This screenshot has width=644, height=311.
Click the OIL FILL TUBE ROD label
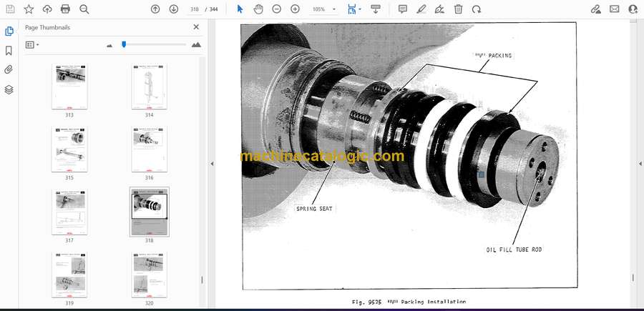[514, 250]
